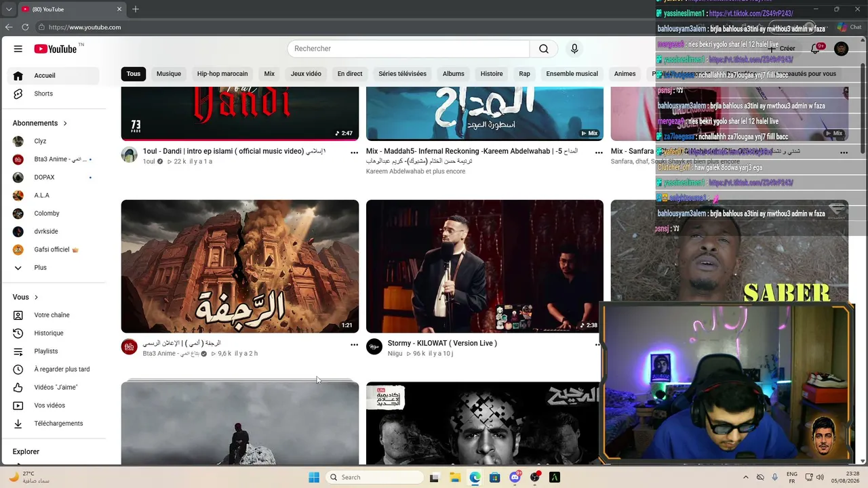Expand the Vous section
Screen dimensions: 868x488
click(x=26, y=297)
